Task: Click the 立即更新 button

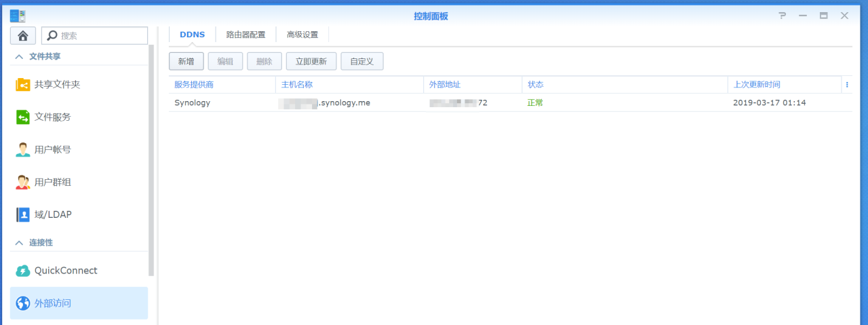Action: click(311, 61)
